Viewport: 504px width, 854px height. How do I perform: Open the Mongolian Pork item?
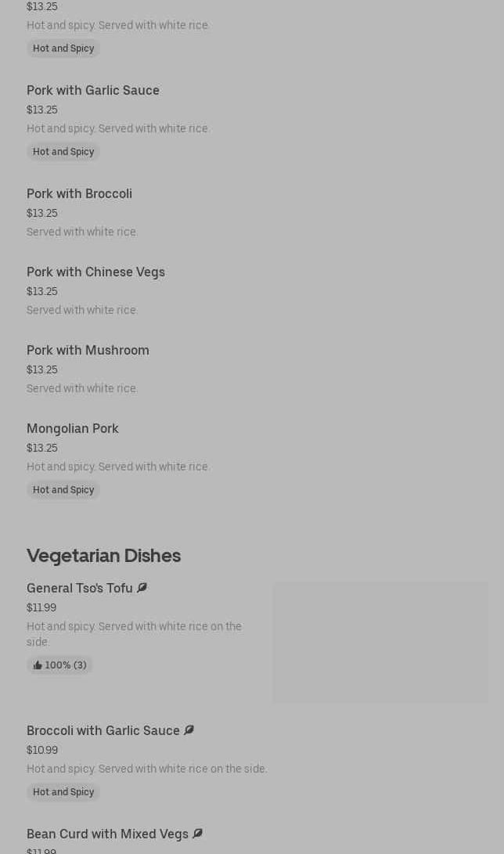point(73,429)
